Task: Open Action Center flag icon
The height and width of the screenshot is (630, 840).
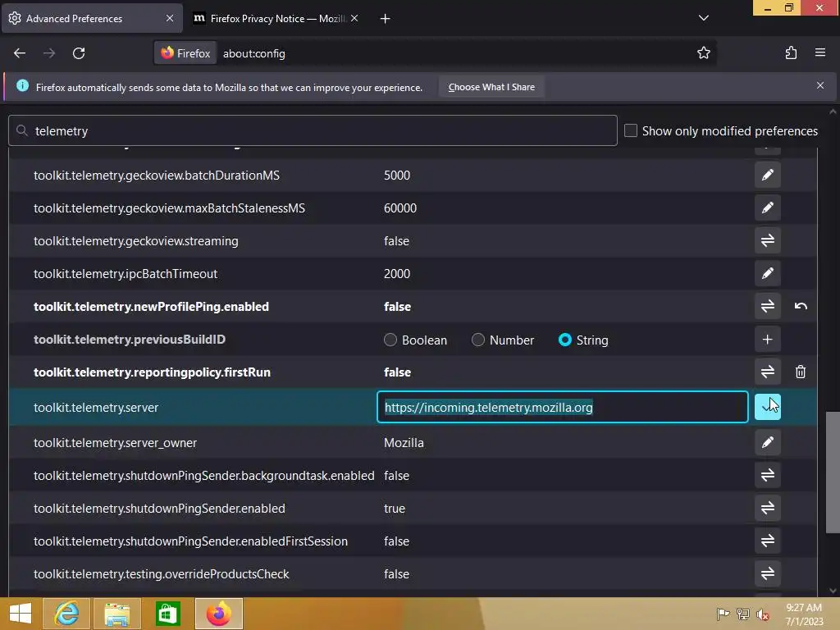Action: pos(722,614)
